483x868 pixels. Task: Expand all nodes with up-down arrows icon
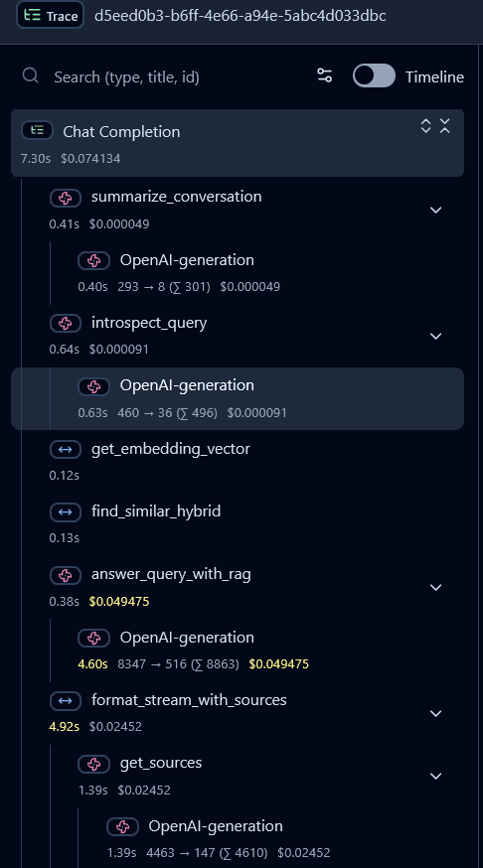(425, 126)
